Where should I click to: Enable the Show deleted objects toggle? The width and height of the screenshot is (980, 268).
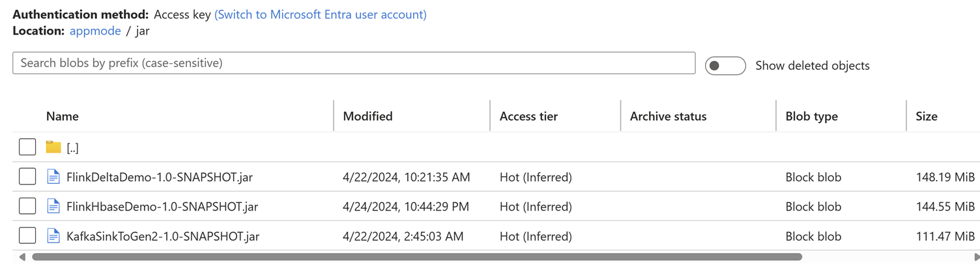click(725, 66)
